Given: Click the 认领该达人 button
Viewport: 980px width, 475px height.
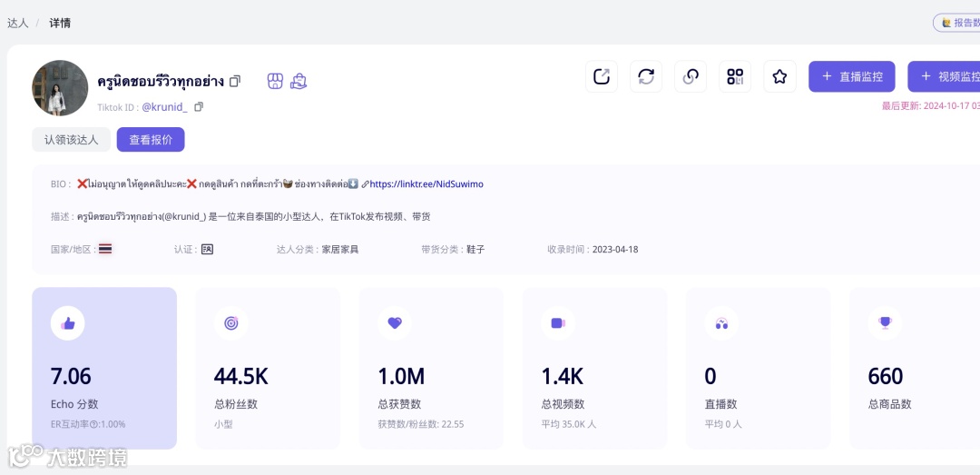Looking at the screenshot, I should 72,140.
